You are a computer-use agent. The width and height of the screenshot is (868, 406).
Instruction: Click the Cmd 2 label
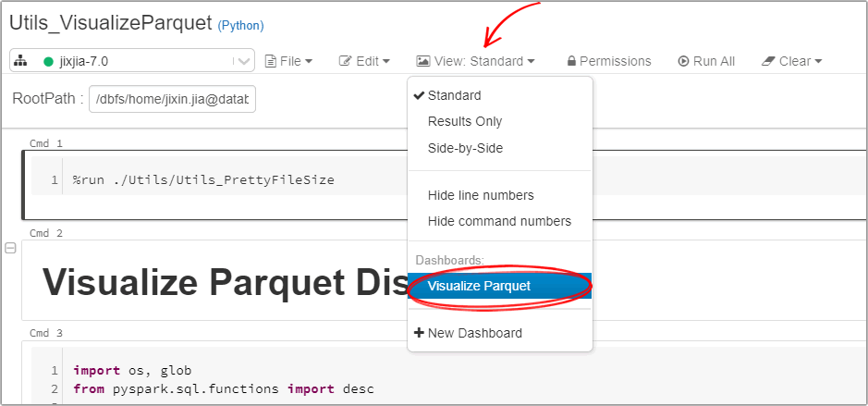46,233
